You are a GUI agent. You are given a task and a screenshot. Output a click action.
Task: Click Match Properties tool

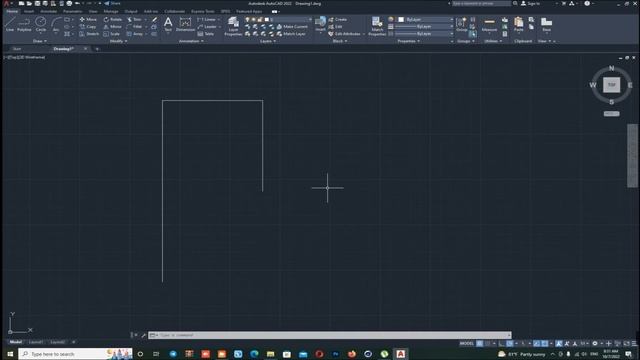click(x=377, y=27)
